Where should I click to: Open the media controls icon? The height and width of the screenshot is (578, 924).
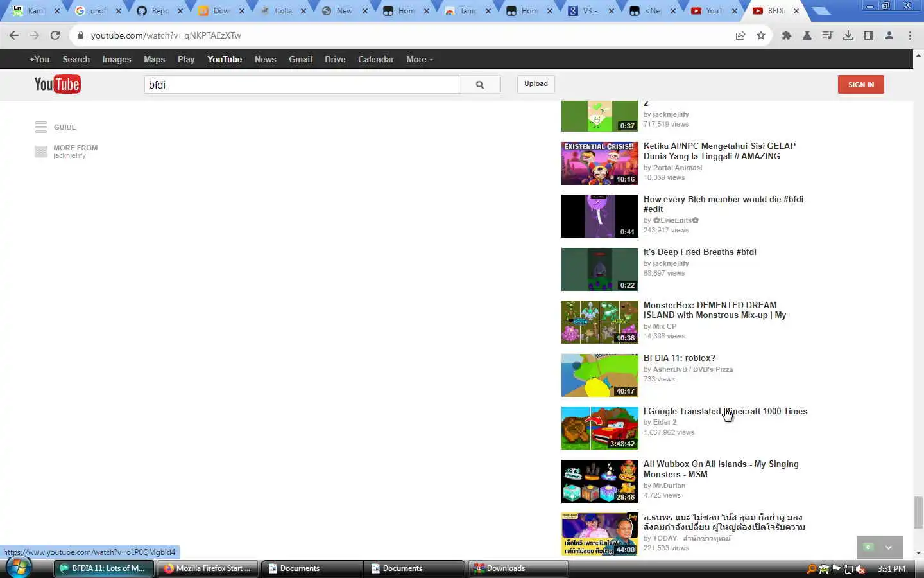828,35
